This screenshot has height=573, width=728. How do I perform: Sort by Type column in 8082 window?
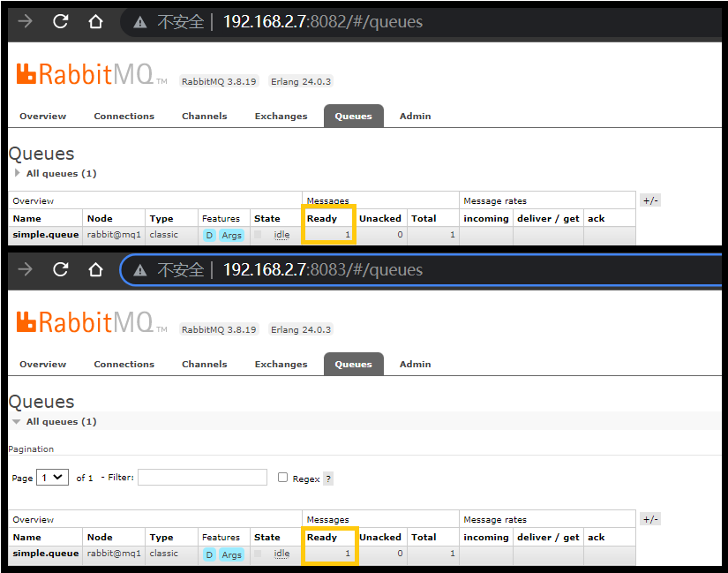161,218
